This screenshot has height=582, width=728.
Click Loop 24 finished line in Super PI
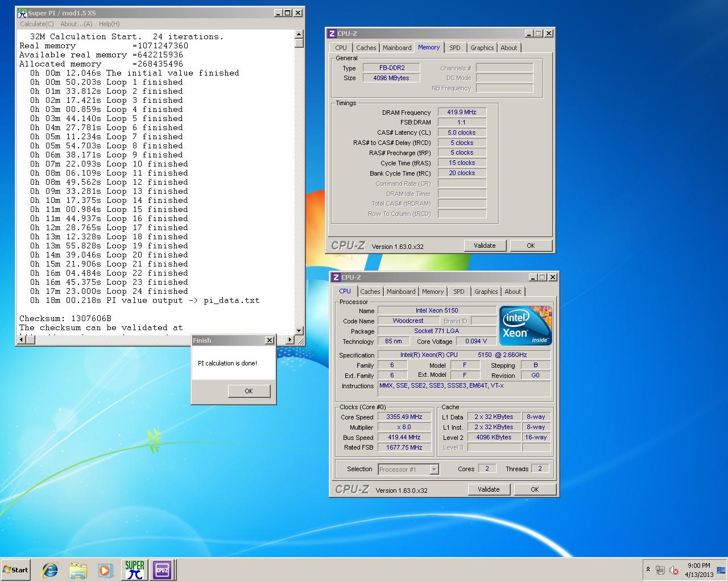[x=109, y=291]
